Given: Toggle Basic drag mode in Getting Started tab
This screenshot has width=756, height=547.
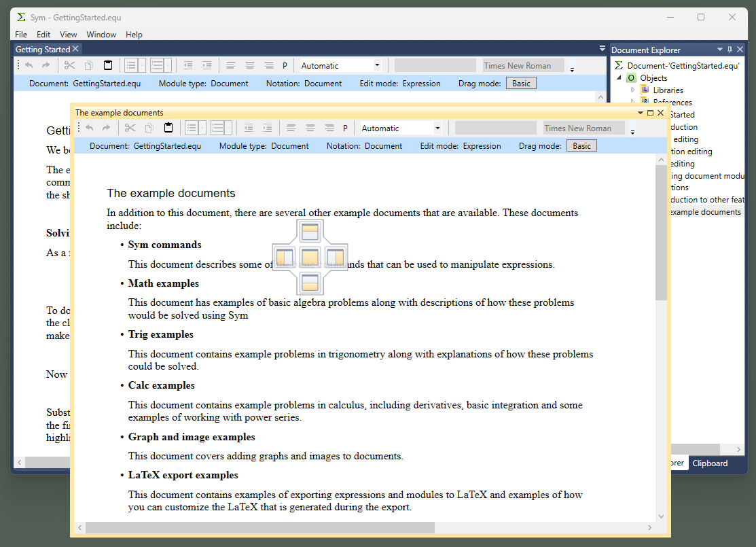Looking at the screenshot, I should [521, 84].
